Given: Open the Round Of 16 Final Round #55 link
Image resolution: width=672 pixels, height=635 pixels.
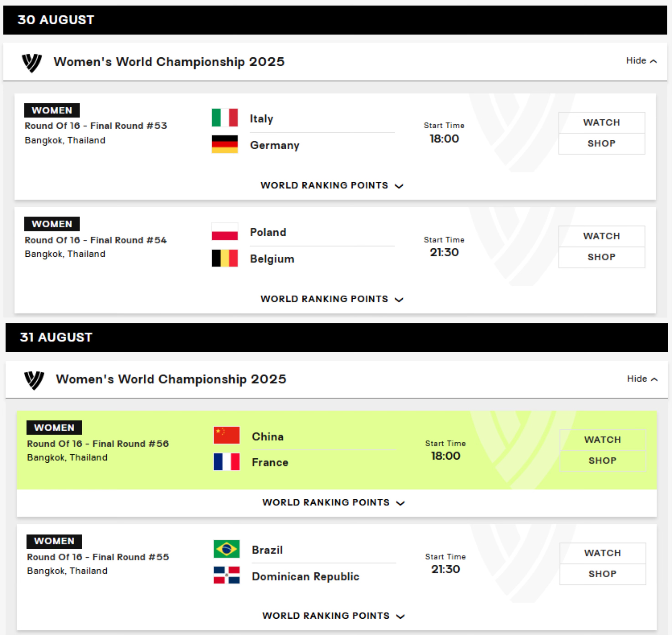Looking at the screenshot, I should tap(98, 557).
